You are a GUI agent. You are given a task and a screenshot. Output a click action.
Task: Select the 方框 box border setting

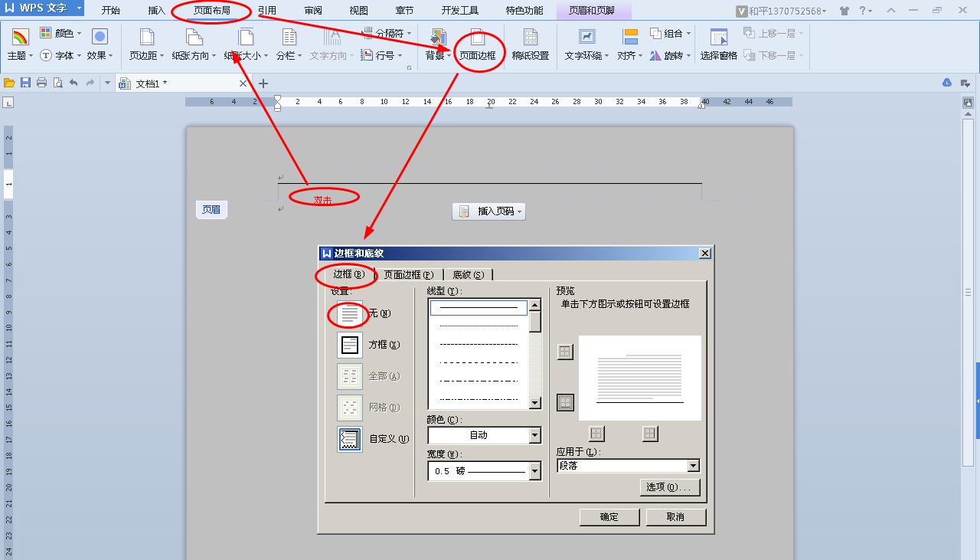point(350,345)
